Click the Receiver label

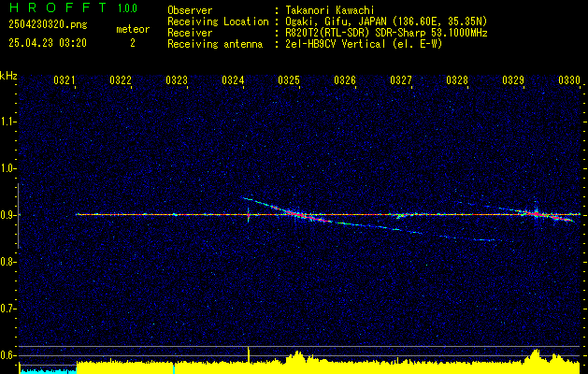190,33
